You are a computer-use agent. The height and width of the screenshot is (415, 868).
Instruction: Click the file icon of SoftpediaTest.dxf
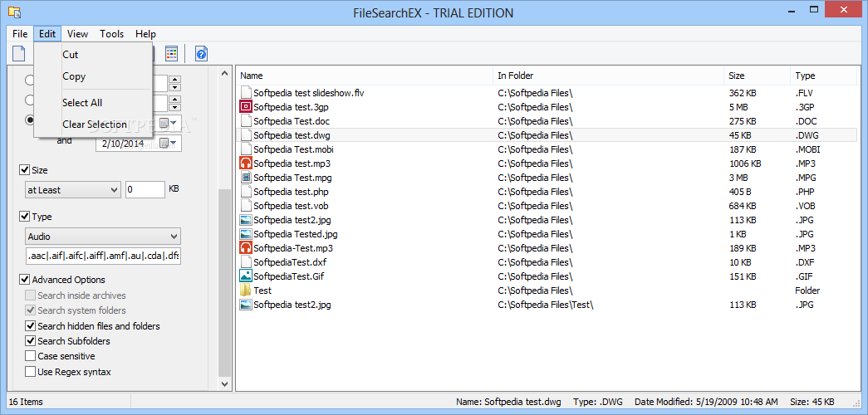click(246, 262)
